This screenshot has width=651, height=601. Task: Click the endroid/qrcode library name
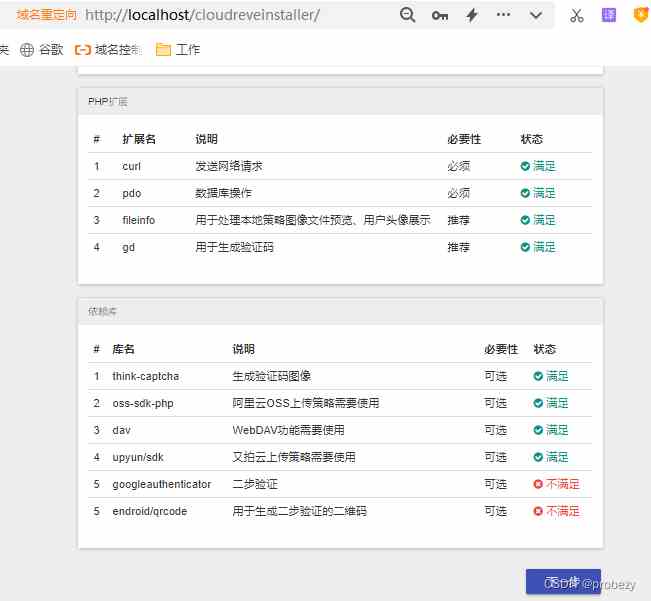(149, 511)
